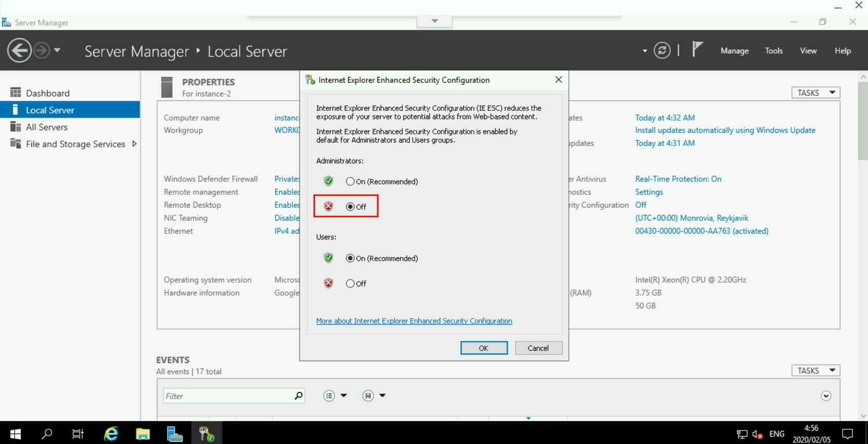Click the Local Server icon in the sidebar
The image size is (868, 444).
point(16,110)
